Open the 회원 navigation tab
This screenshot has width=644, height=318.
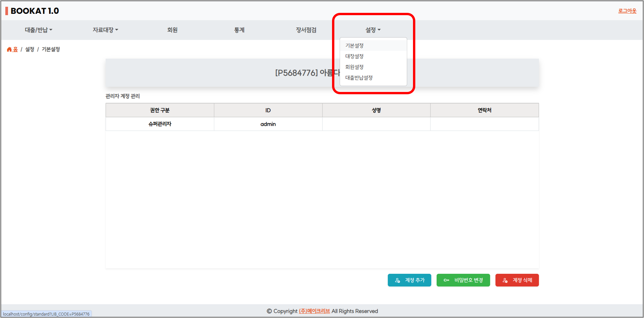click(172, 30)
